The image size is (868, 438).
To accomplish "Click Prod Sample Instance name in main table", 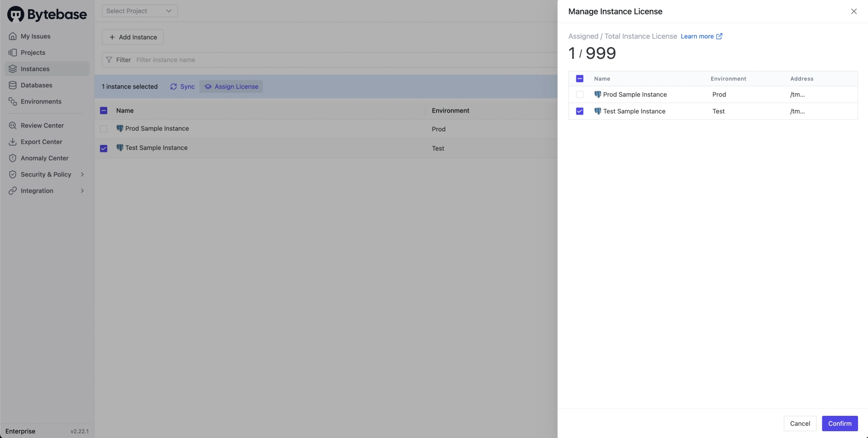I will [x=157, y=129].
